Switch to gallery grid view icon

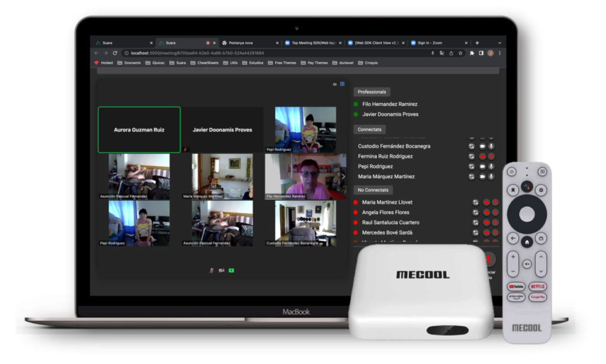click(342, 84)
